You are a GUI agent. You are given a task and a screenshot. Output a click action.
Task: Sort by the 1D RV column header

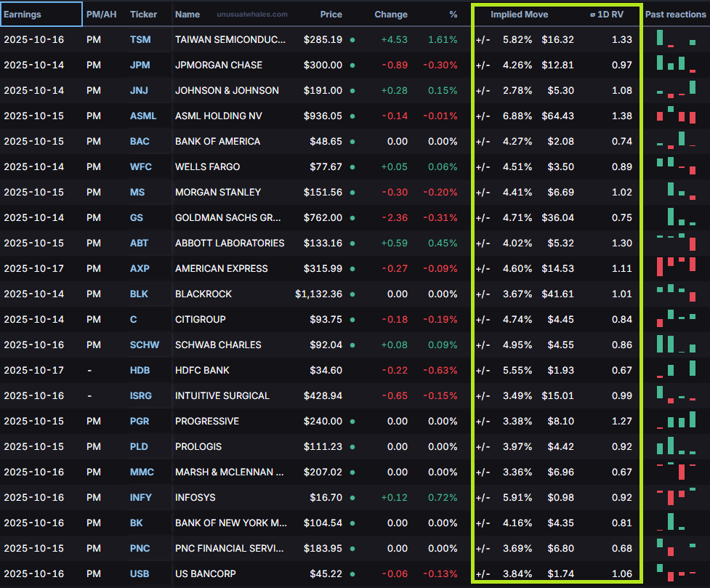coord(607,15)
